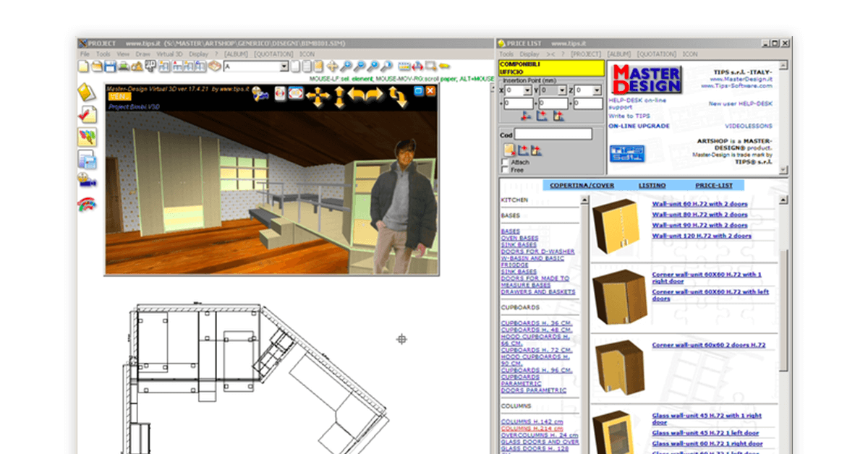Enable the Attach checkbox
Screen dimensions: 868x454
click(506, 162)
